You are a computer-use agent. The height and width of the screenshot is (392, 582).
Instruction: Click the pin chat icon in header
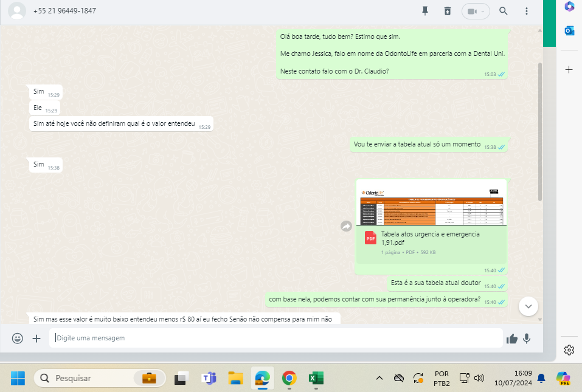click(425, 11)
